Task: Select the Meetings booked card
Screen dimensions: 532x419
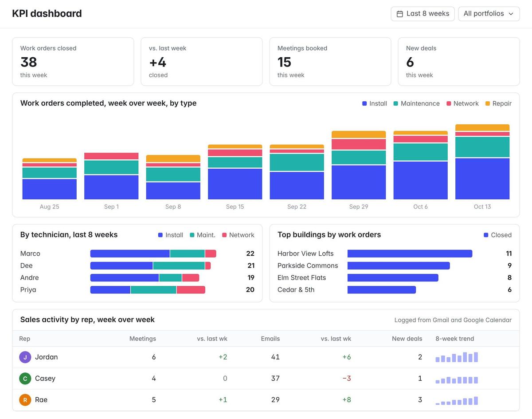Action: click(x=330, y=61)
